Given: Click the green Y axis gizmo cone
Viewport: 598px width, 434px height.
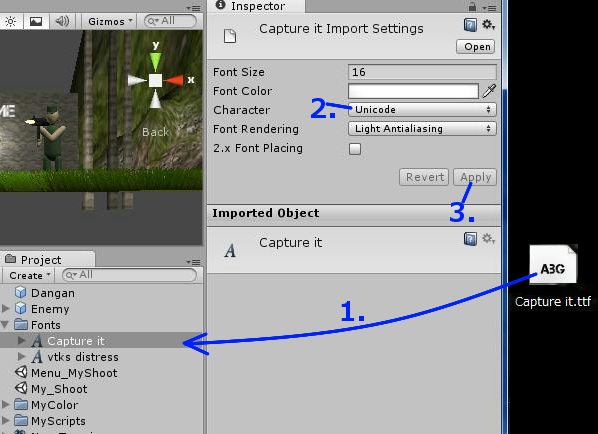Looking at the screenshot, I should pos(155,61).
